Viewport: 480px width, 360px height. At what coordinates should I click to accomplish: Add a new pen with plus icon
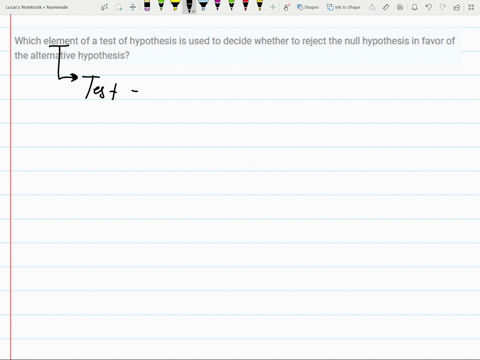point(273,7)
